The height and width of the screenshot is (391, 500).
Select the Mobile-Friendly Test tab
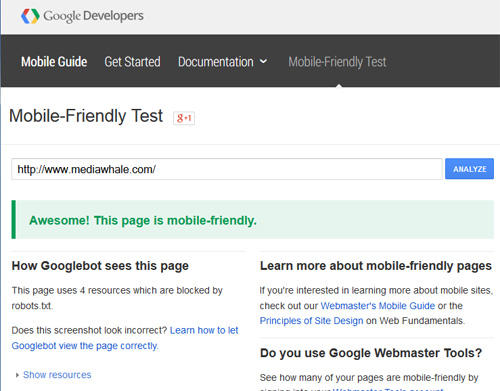point(337,62)
